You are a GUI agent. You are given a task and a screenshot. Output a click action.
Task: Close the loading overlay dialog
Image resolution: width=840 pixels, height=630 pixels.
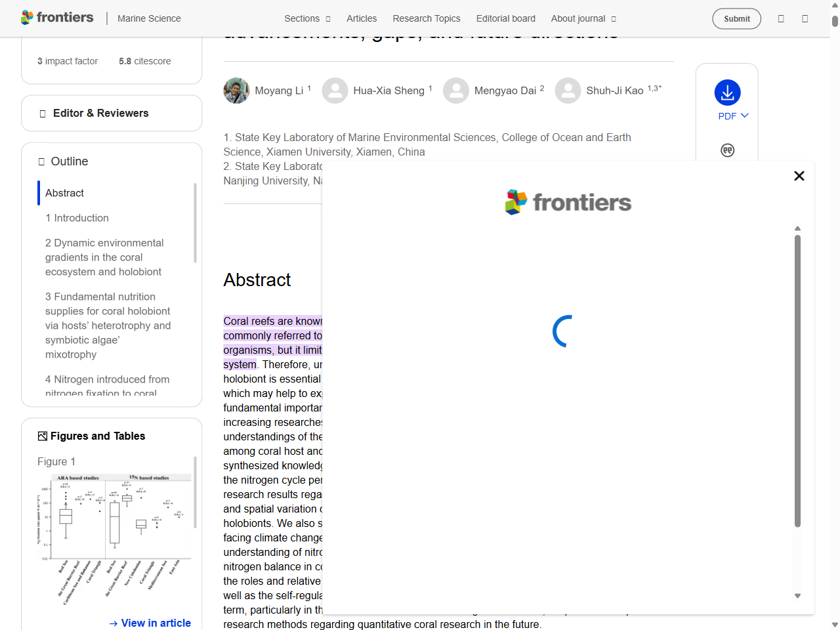(x=799, y=176)
